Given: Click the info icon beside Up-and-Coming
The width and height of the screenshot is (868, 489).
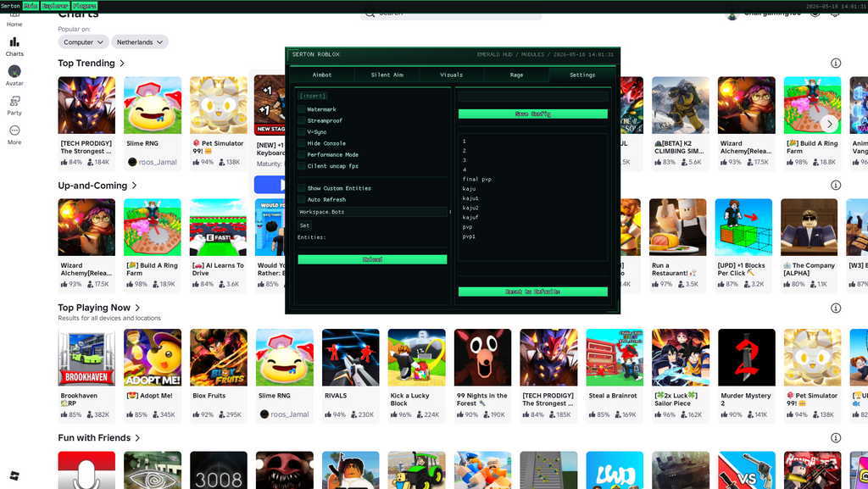Looking at the screenshot, I should pyautogui.click(x=836, y=186).
